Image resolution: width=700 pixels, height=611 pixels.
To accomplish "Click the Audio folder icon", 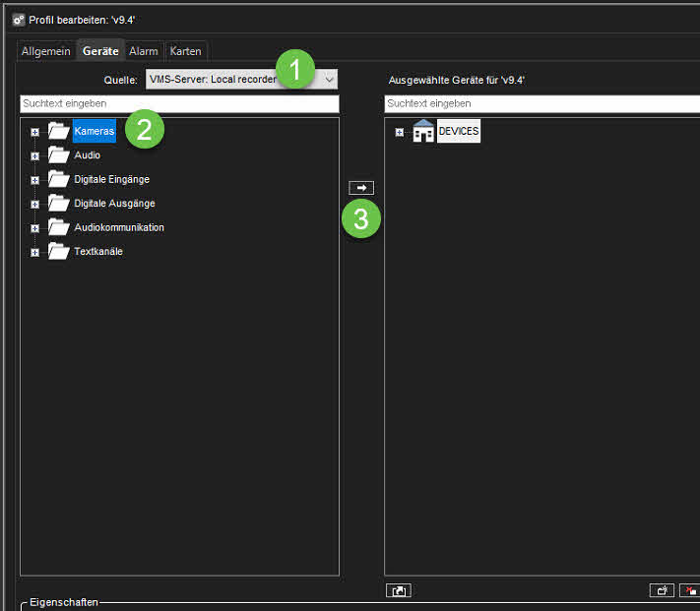I will (58, 155).
